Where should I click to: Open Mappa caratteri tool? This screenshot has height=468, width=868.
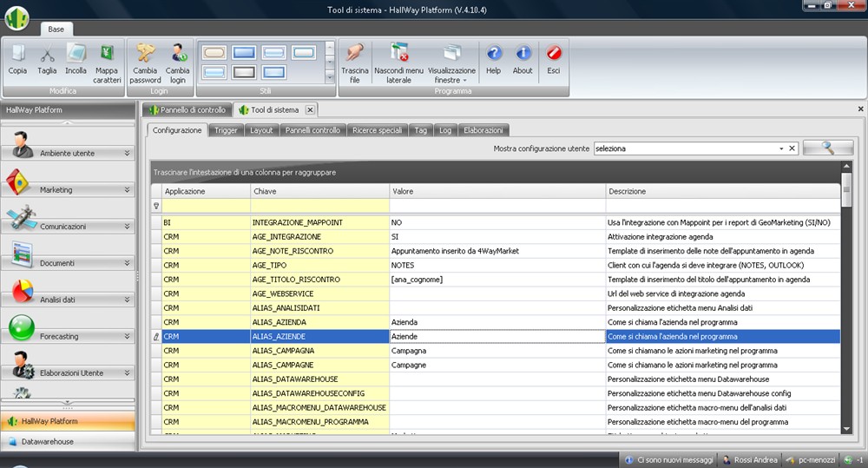106,63
